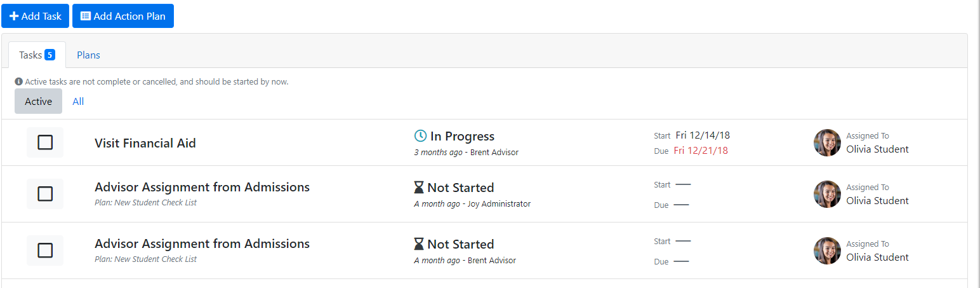Switch to the Plans tab
The width and height of the screenshot is (980, 288).
click(88, 55)
